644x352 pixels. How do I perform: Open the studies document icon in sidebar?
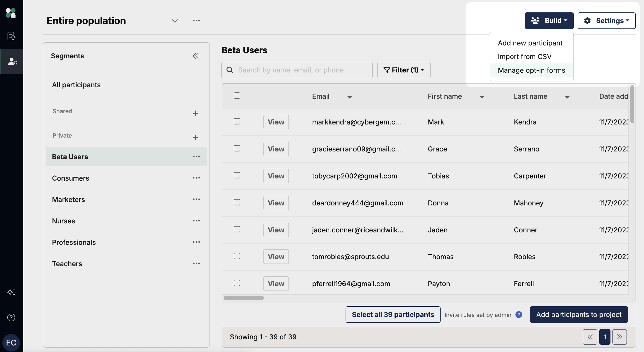(11, 36)
